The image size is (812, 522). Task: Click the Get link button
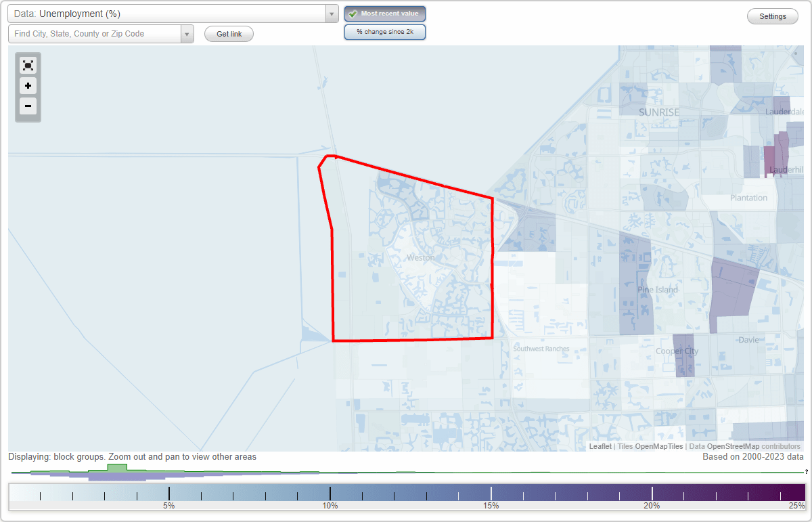coord(228,33)
